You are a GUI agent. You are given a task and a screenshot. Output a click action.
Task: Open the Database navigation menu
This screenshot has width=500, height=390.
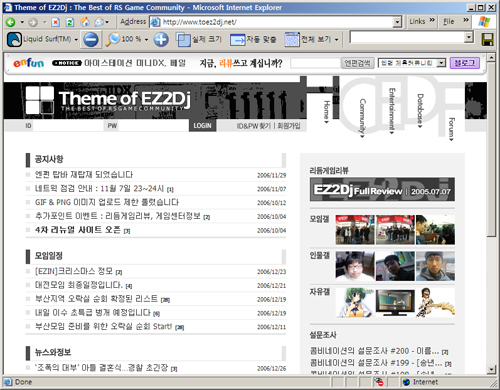pos(420,111)
